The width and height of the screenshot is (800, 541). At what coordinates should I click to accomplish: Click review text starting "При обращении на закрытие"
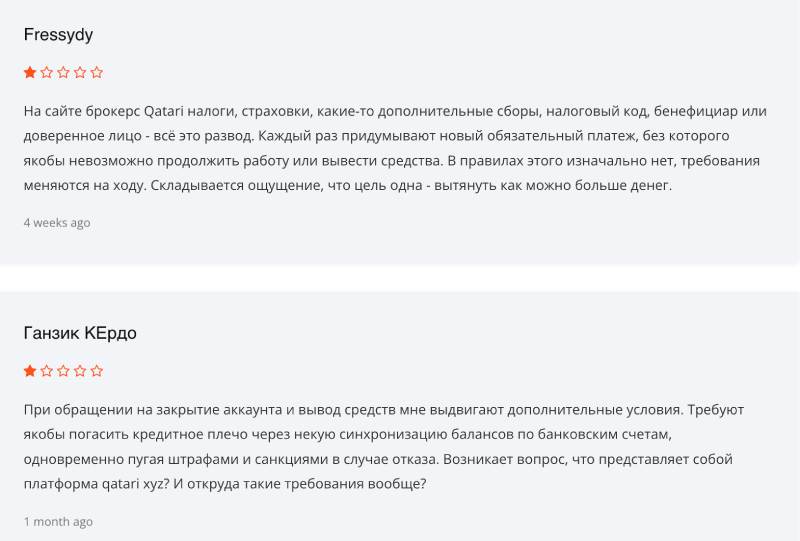(380, 446)
